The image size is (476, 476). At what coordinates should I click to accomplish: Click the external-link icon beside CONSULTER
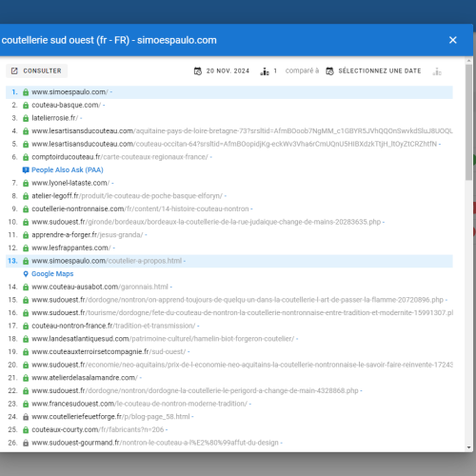14,70
